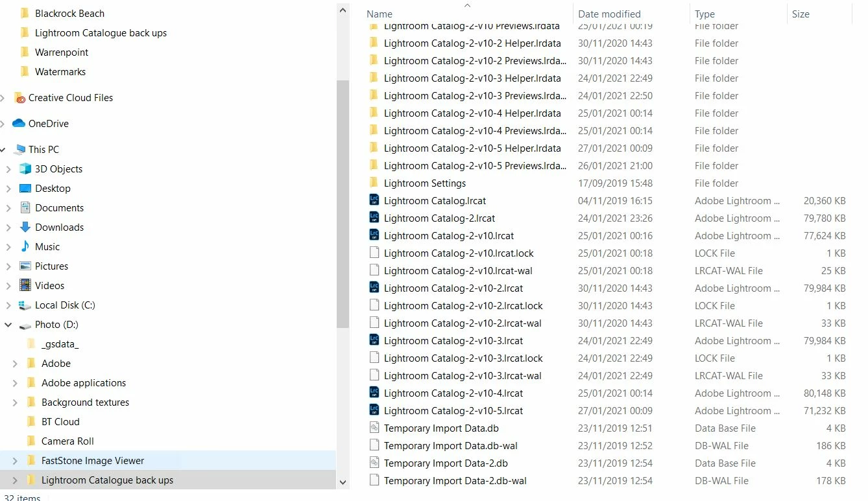
Task: Click the LrC icon of Lightroom Catalog-2-v10-2.lrcat
Action: pyautogui.click(x=374, y=288)
